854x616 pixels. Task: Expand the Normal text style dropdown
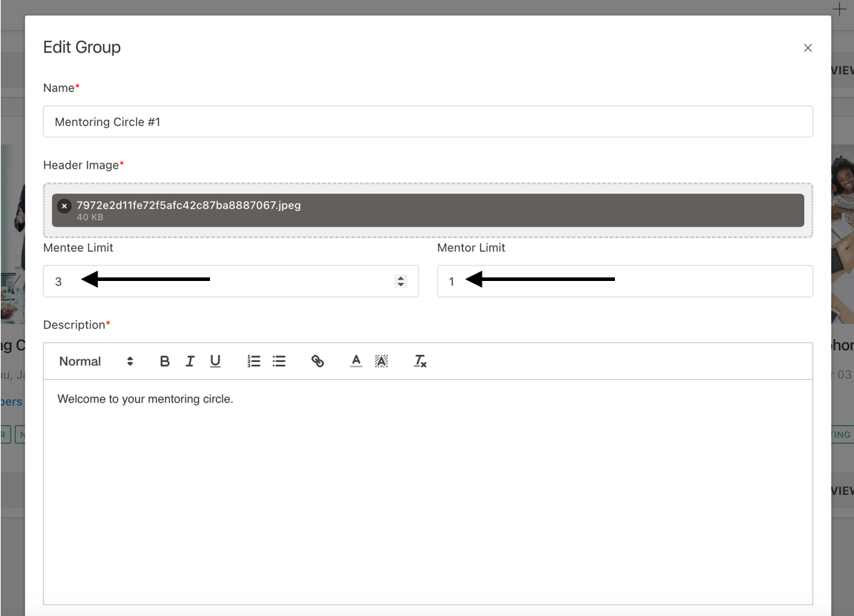(x=96, y=361)
